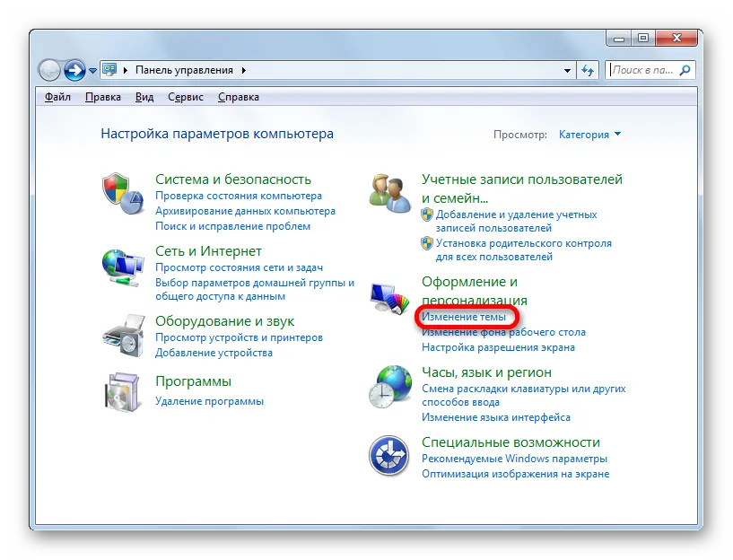The width and height of the screenshot is (733, 560).
Task: Expand the address bar history dropdown
Action: 567,71
